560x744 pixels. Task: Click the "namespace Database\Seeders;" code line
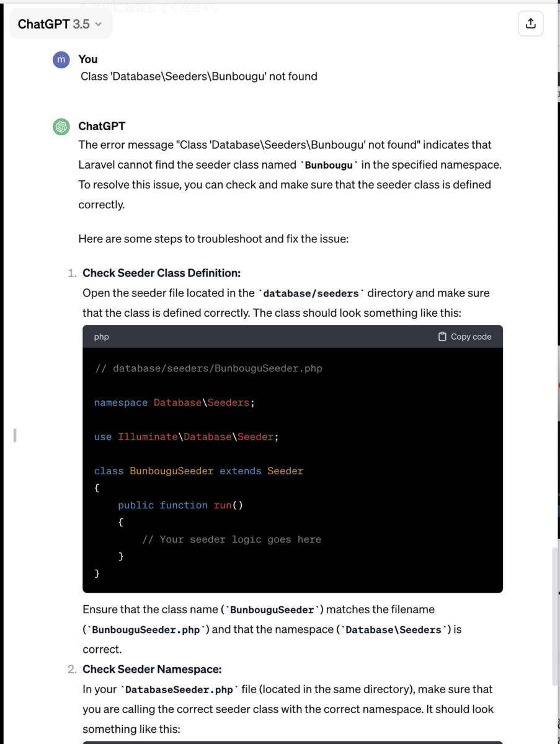tap(174, 402)
